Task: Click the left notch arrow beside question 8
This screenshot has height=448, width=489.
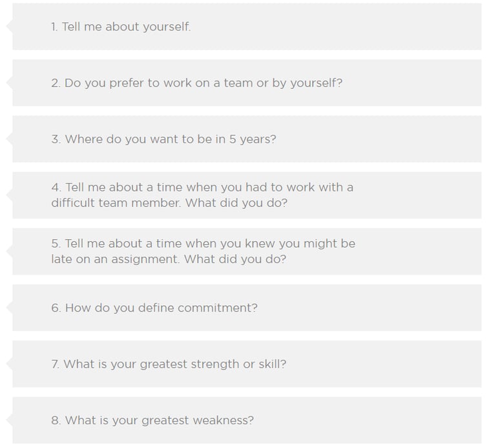Action: click(x=9, y=420)
